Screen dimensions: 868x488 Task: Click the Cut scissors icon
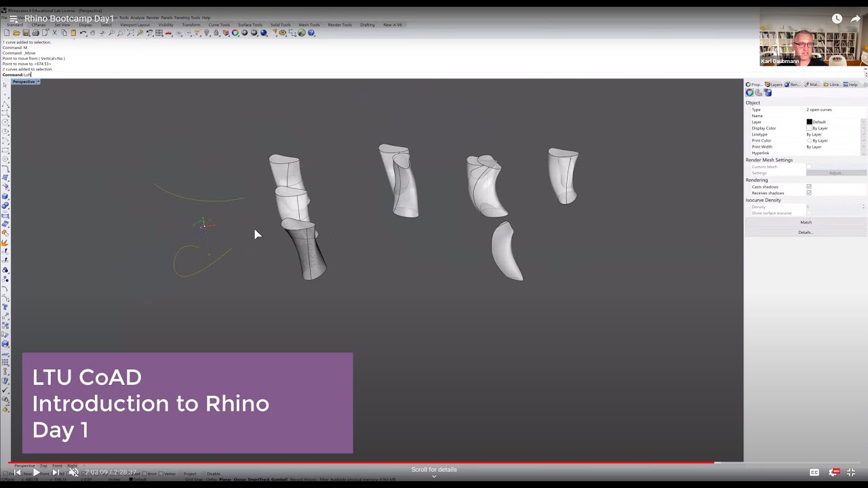point(54,33)
